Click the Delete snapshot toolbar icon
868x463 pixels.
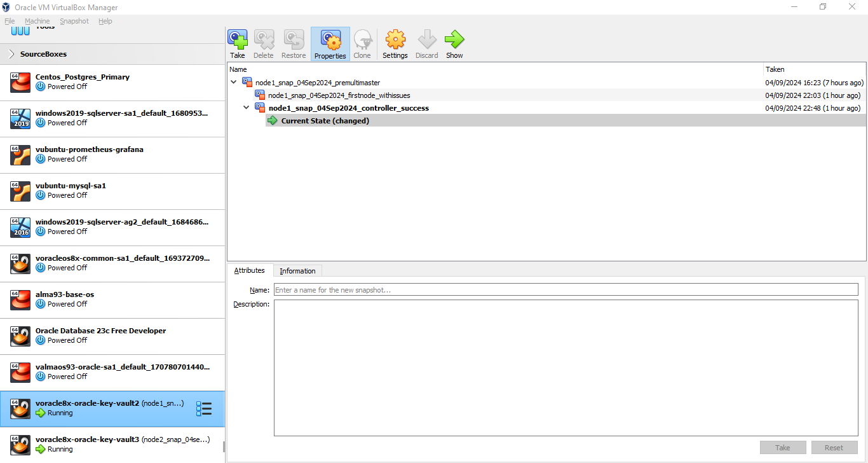point(264,39)
